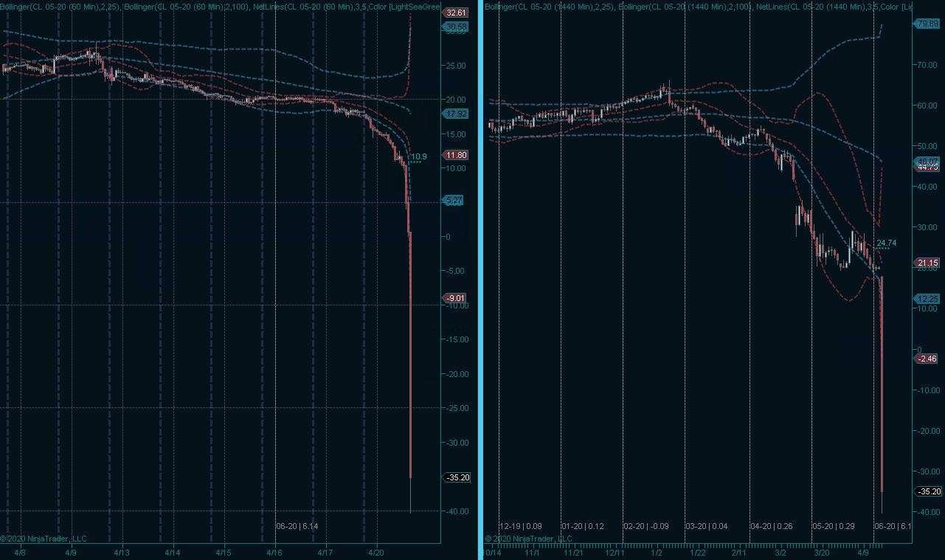945x560 pixels.
Task: Click the NinjaTrader copyright text on left chart
Action: (44, 539)
